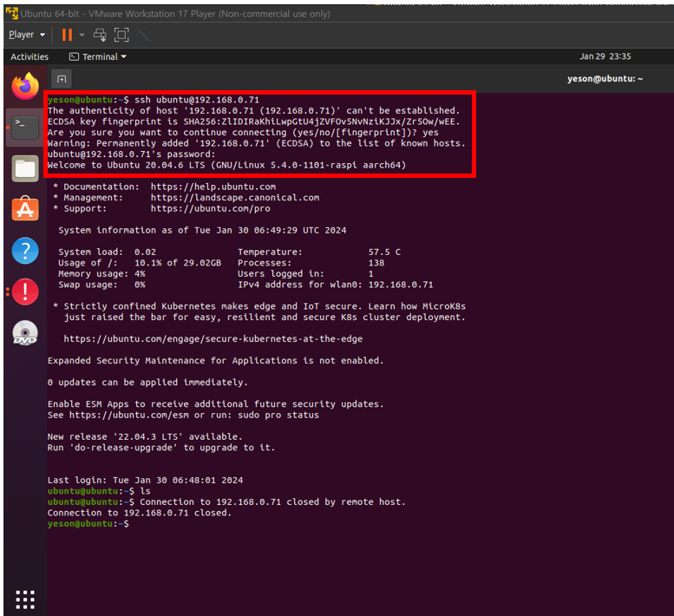
Task: Open Ubuntu Software from the dock
Action: 25,209
